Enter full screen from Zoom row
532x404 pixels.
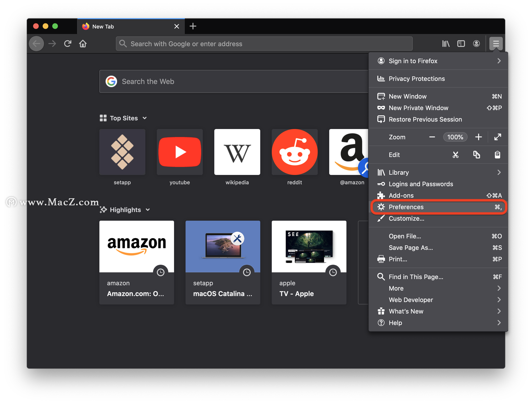(x=498, y=137)
